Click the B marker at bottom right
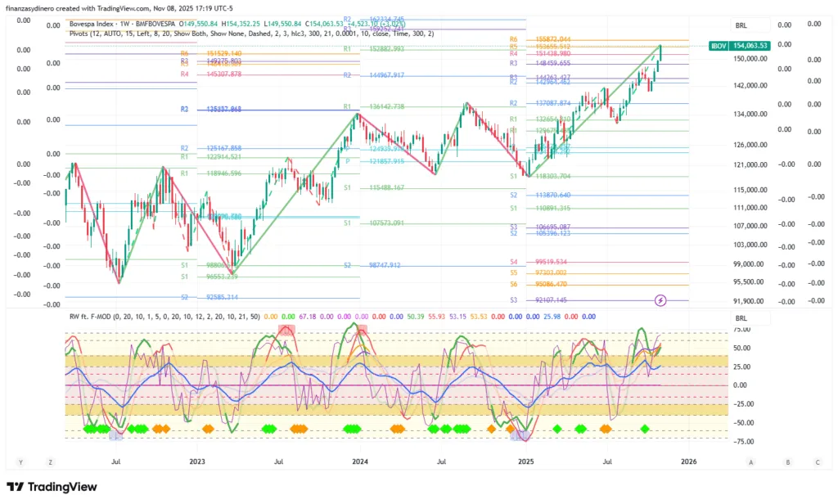This screenshot has height=504, width=838. point(787,462)
